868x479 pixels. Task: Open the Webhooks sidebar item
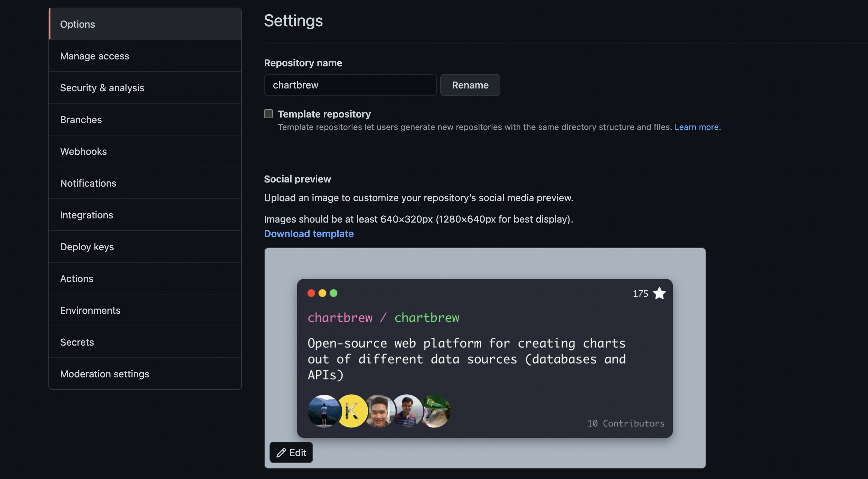[x=83, y=151]
